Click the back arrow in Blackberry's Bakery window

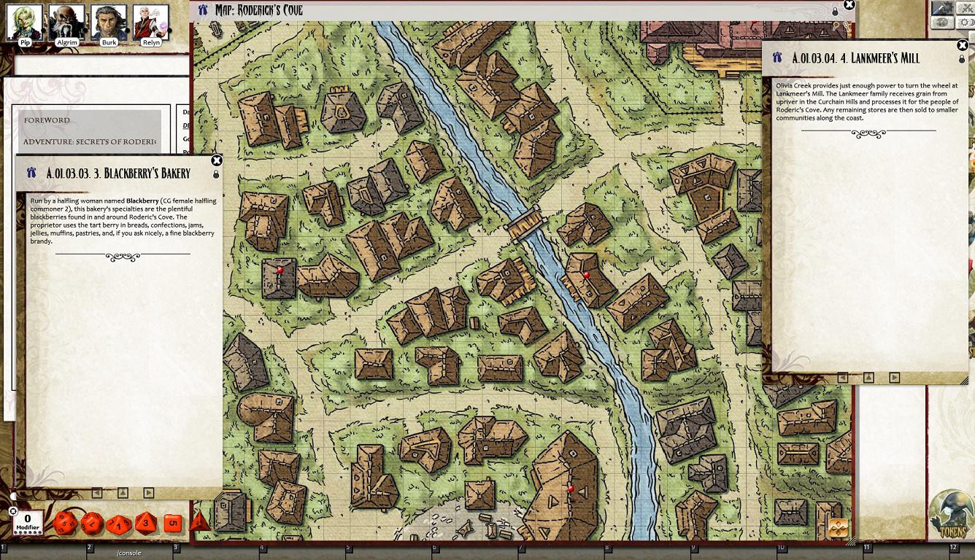96,492
